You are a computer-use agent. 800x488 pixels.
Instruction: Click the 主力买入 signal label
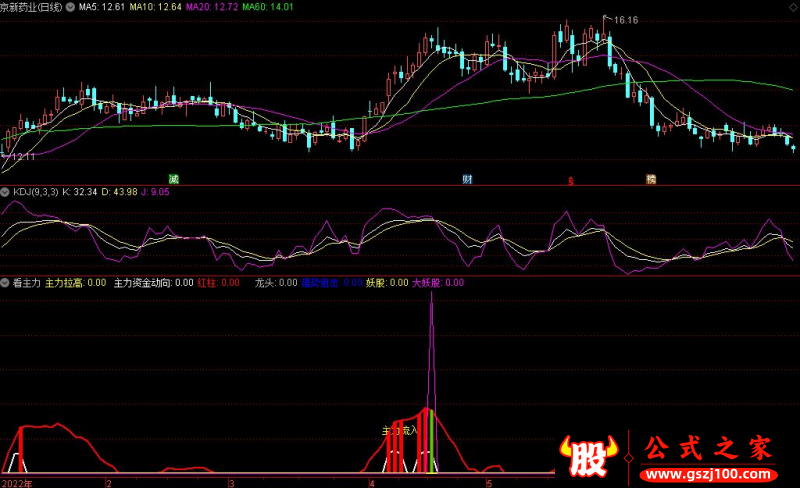point(398,431)
